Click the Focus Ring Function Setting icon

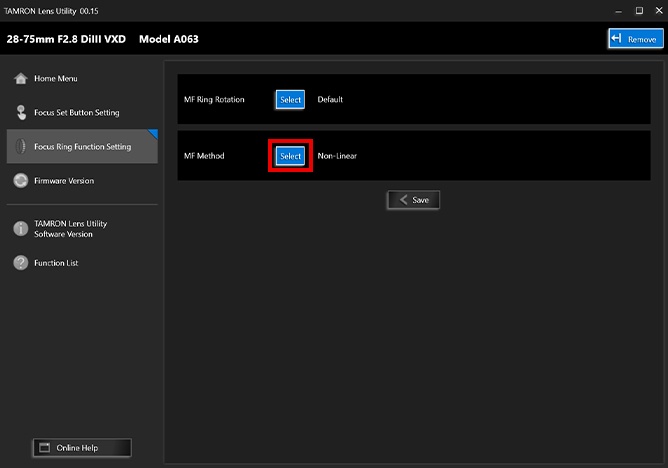pyautogui.click(x=20, y=147)
